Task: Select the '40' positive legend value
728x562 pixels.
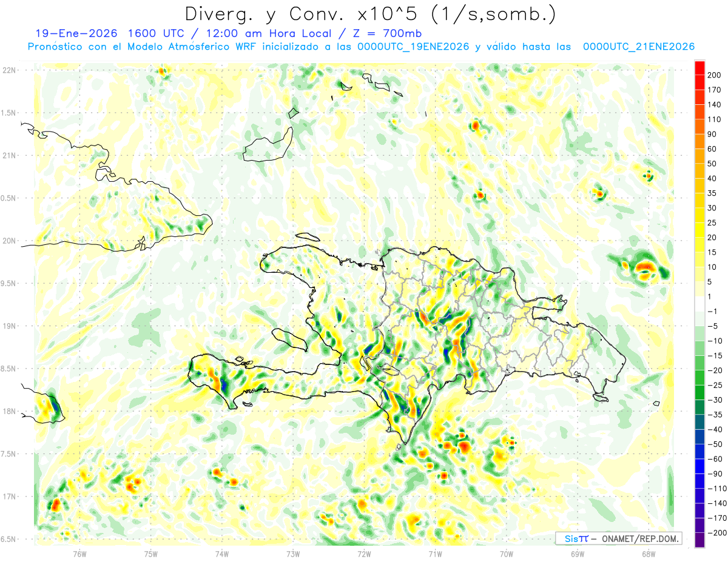Action: coord(712,178)
